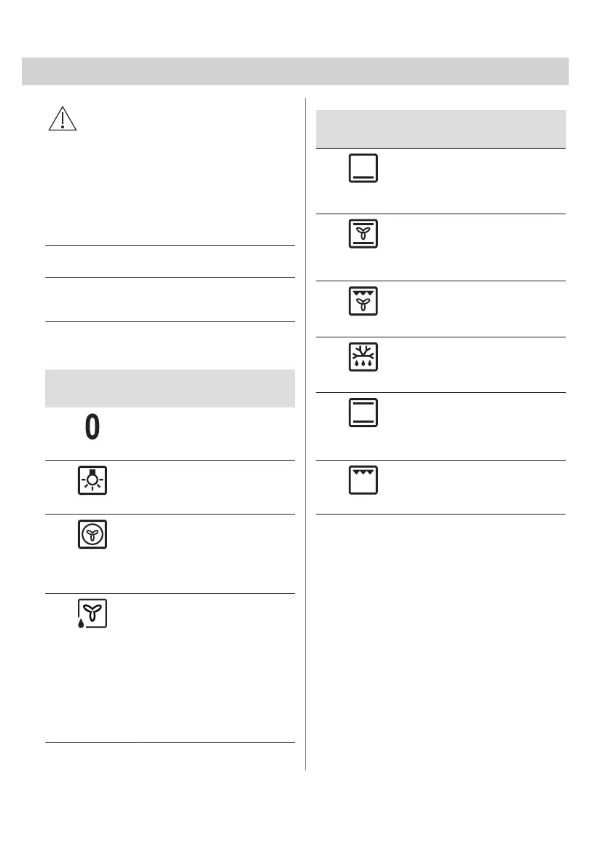Click the grill-only zigzag icon
The height and width of the screenshot is (868, 611).
tap(363, 480)
